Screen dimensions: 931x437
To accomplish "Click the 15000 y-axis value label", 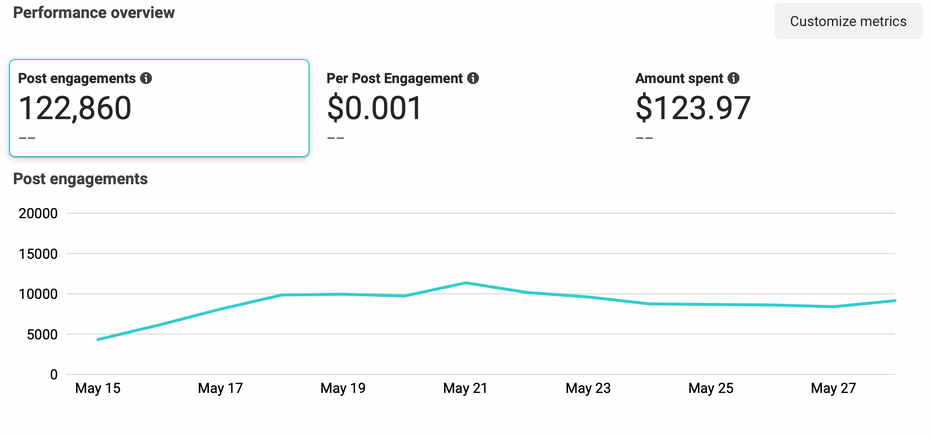I will point(35,254).
